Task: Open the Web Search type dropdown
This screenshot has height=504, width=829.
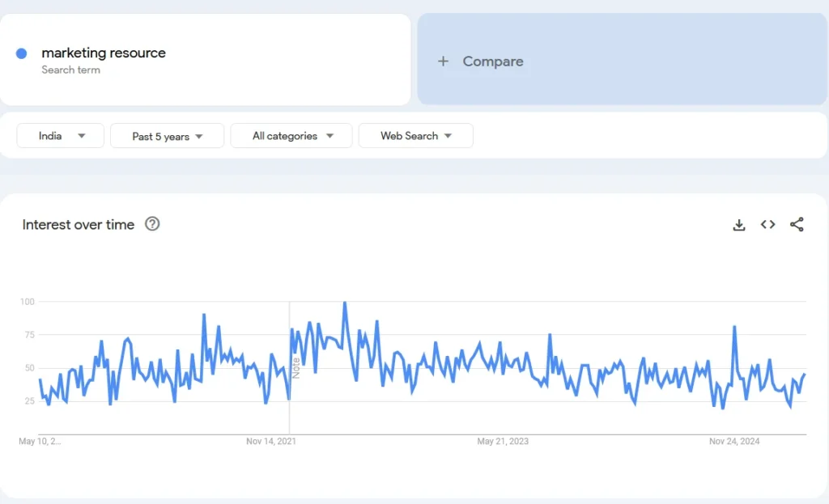Action: [415, 136]
